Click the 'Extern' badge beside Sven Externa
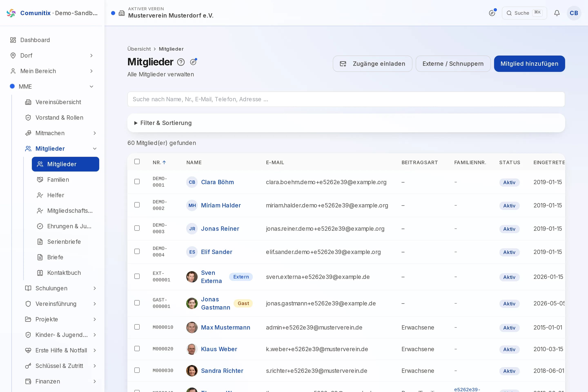This screenshot has width=588, height=392. coord(241,277)
